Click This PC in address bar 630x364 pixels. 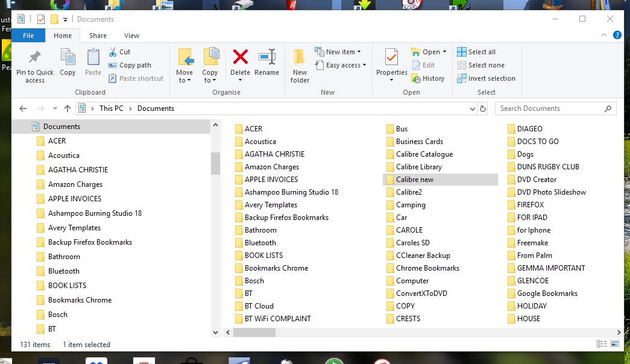pyautogui.click(x=112, y=108)
